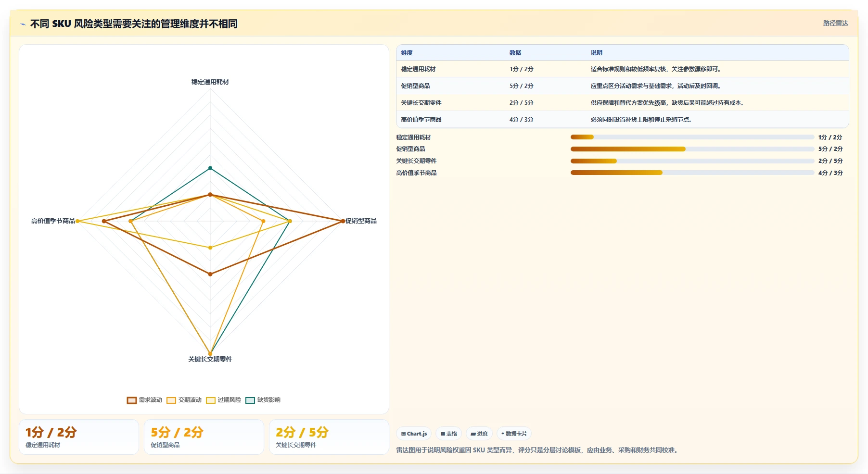Toggle the 缺货影响 legend swatch
Image resolution: width=868 pixels, height=474 pixels.
[250, 400]
